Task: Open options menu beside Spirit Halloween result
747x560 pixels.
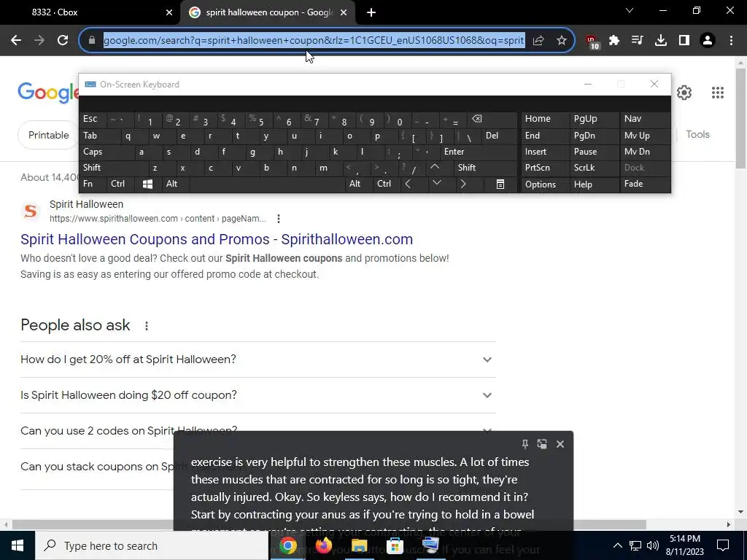Action: [x=279, y=219]
